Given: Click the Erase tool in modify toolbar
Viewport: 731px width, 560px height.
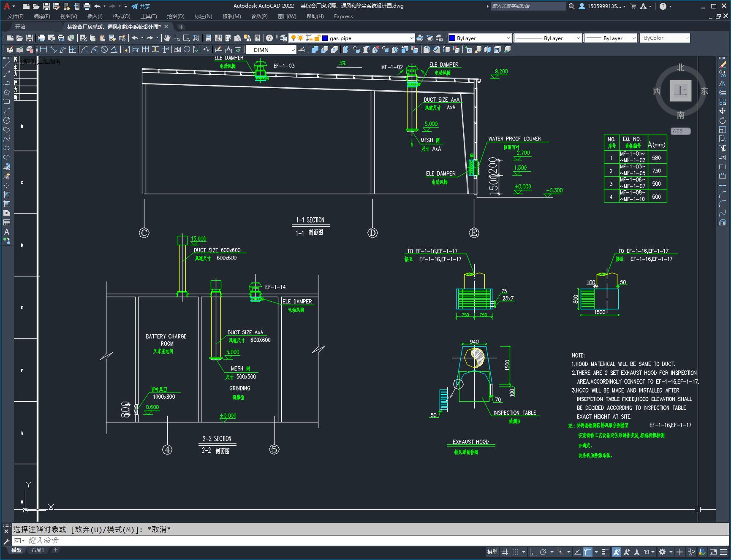Looking at the screenshot, I should point(723,65).
